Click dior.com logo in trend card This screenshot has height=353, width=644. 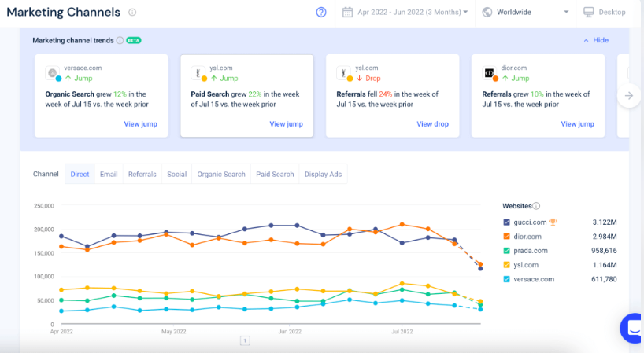point(489,73)
